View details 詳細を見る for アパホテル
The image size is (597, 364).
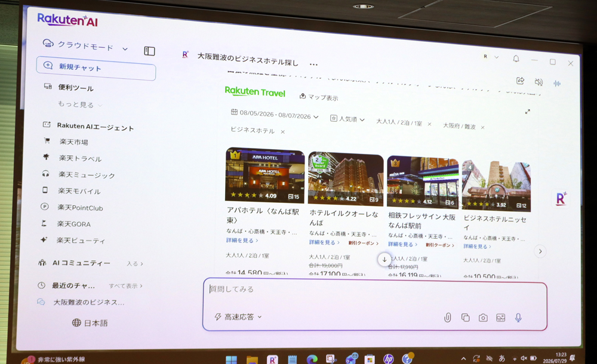click(242, 240)
